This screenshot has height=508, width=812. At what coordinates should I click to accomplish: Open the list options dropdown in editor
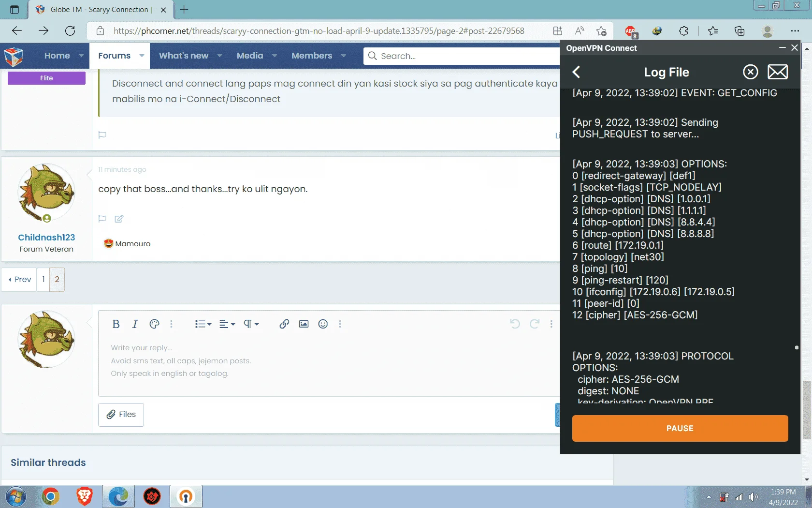[x=203, y=324]
